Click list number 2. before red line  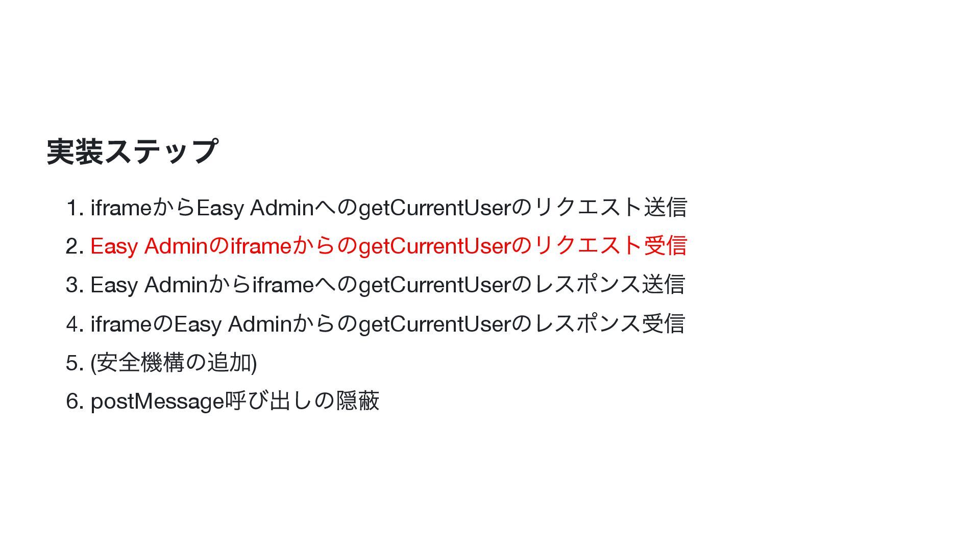(75, 247)
